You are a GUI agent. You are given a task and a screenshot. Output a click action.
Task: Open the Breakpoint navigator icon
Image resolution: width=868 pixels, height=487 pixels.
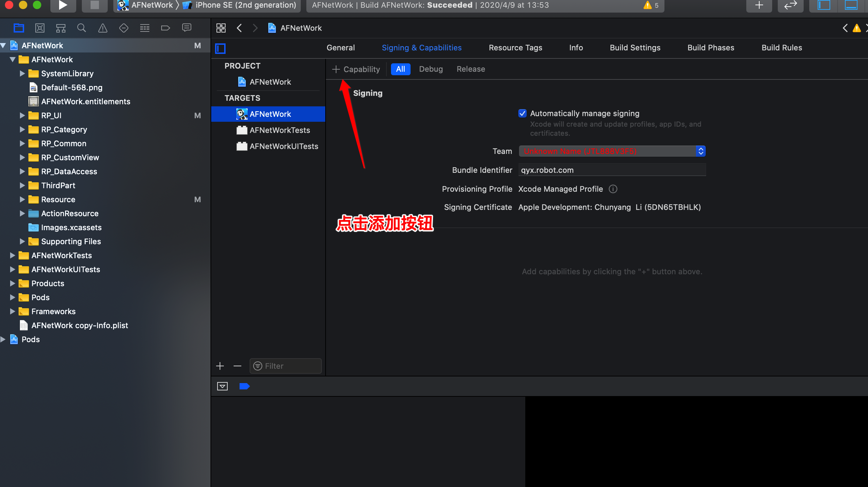pos(165,28)
